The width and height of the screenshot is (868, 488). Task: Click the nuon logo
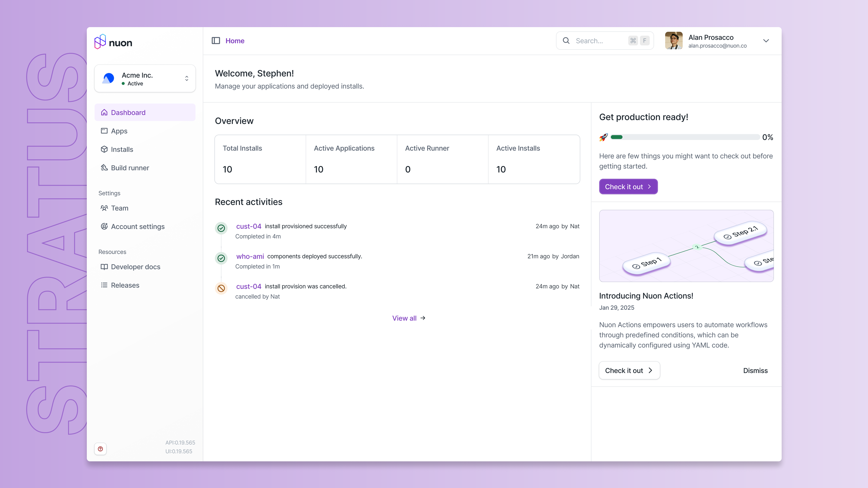(113, 42)
